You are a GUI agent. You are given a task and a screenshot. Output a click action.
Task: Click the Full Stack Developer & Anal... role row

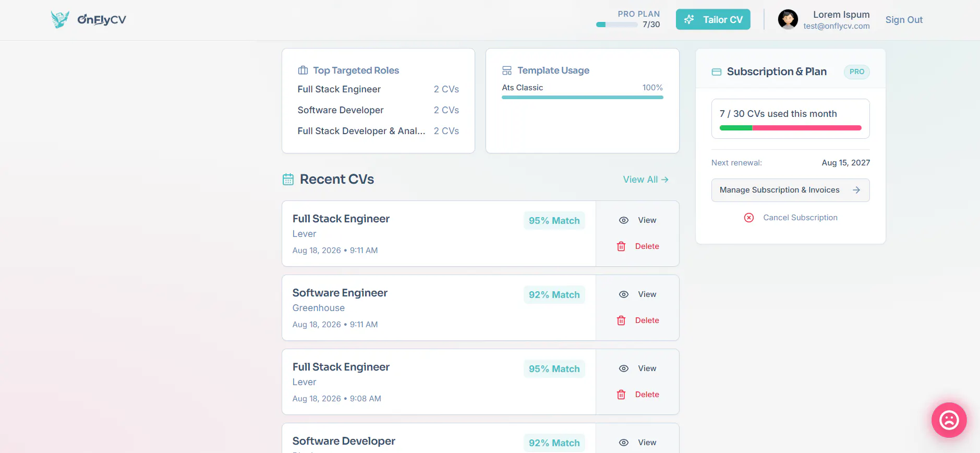[378, 131]
